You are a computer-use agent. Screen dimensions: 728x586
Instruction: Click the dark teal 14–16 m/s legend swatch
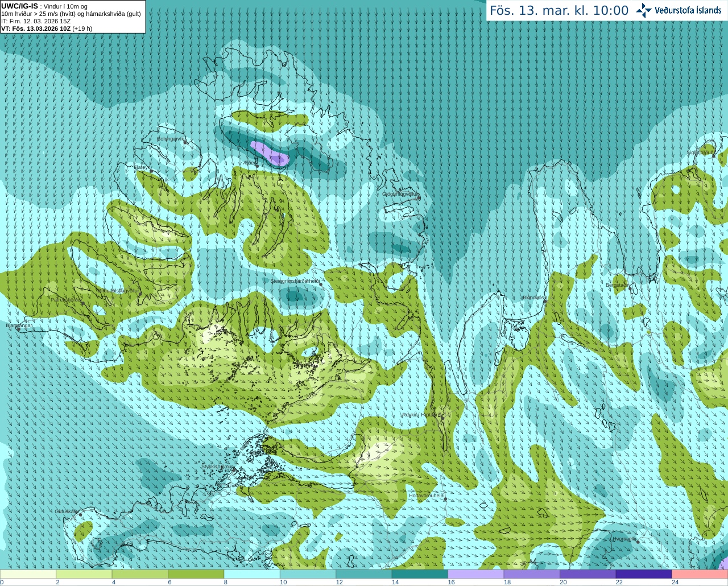[420, 574]
